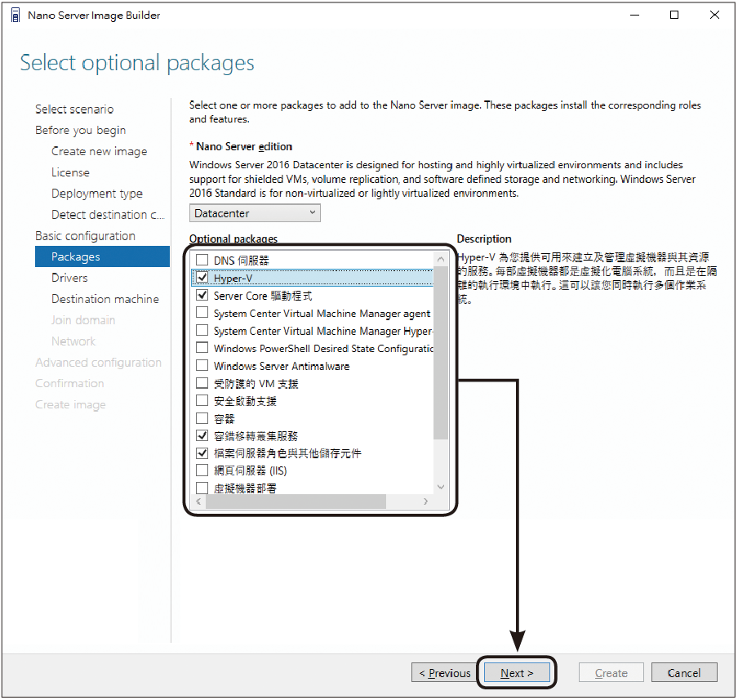Enable System Center Virtual Machine Manager agent checkbox
Image resolution: width=738 pixels, height=700 pixels.
coord(202,312)
